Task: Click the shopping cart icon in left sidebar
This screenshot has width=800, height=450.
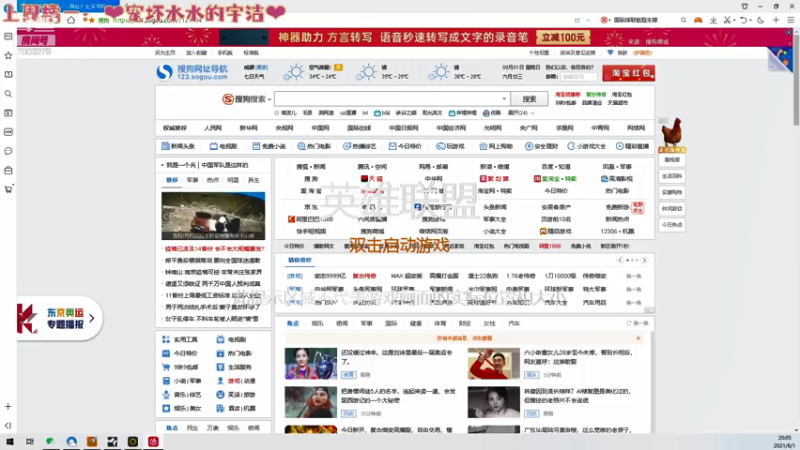Action: [x=8, y=189]
